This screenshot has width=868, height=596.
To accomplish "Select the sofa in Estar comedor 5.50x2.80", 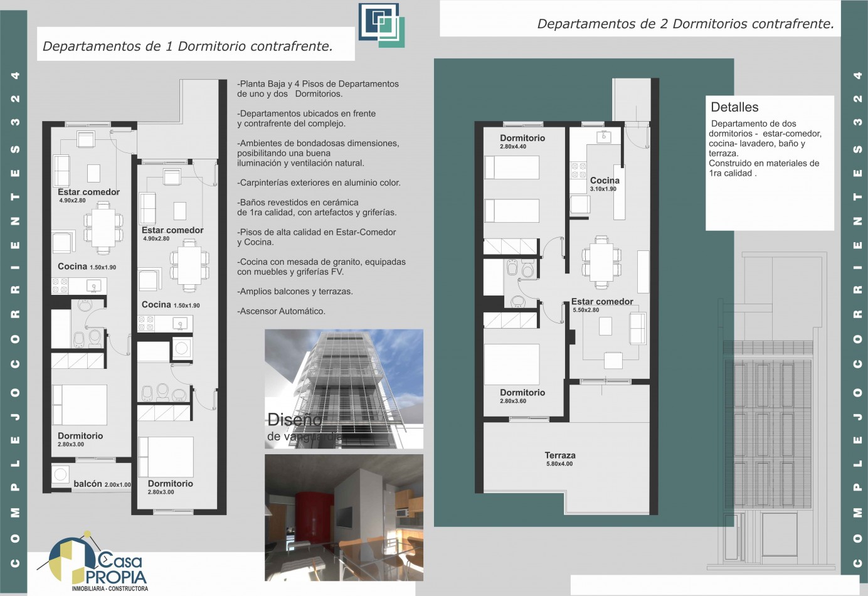I will coord(637,327).
